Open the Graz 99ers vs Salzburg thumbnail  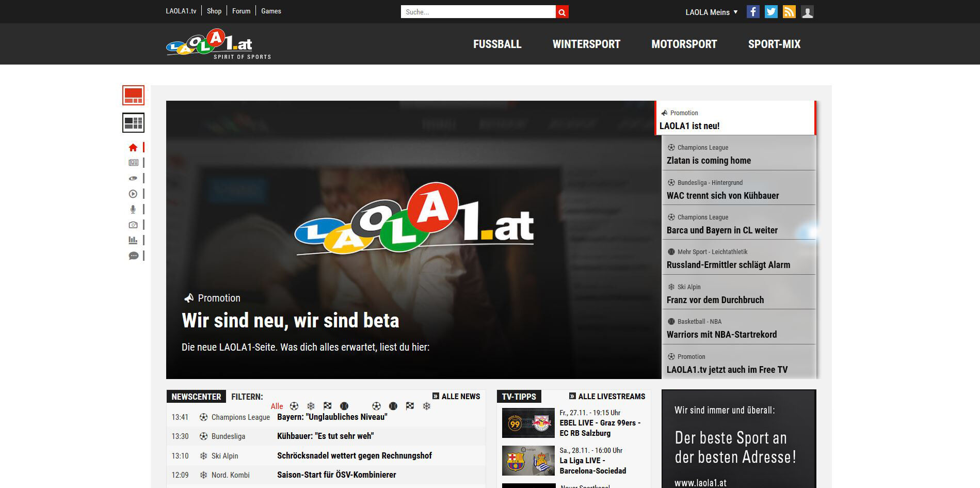click(528, 423)
